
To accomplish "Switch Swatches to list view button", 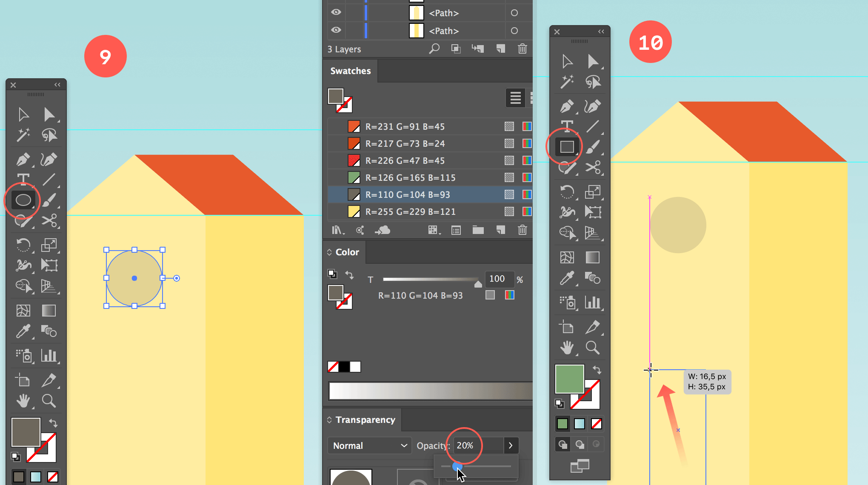I will coord(515,98).
